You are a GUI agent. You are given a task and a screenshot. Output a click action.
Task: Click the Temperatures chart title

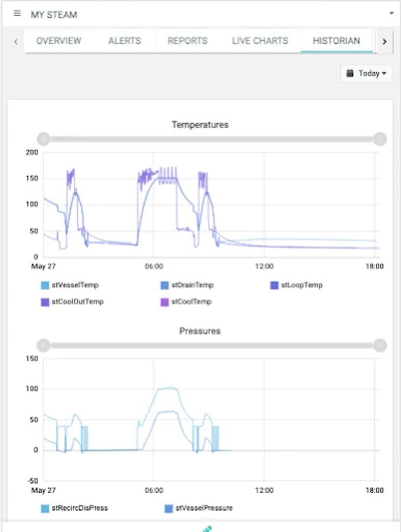(200, 125)
